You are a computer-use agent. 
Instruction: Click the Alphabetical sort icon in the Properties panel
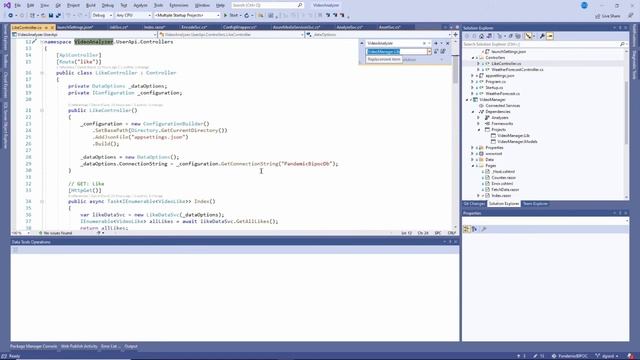click(474, 229)
